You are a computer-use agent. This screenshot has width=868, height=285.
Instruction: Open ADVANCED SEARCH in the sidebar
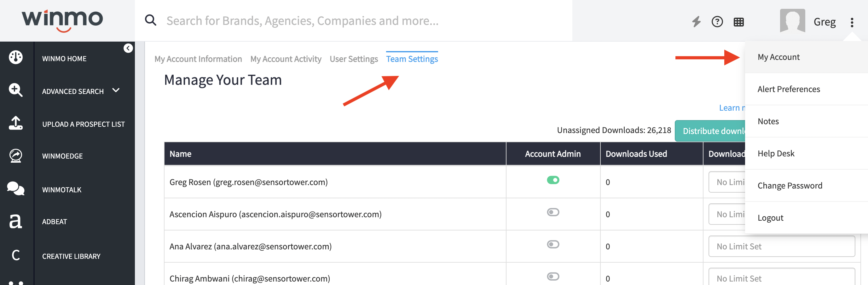pyautogui.click(x=73, y=91)
